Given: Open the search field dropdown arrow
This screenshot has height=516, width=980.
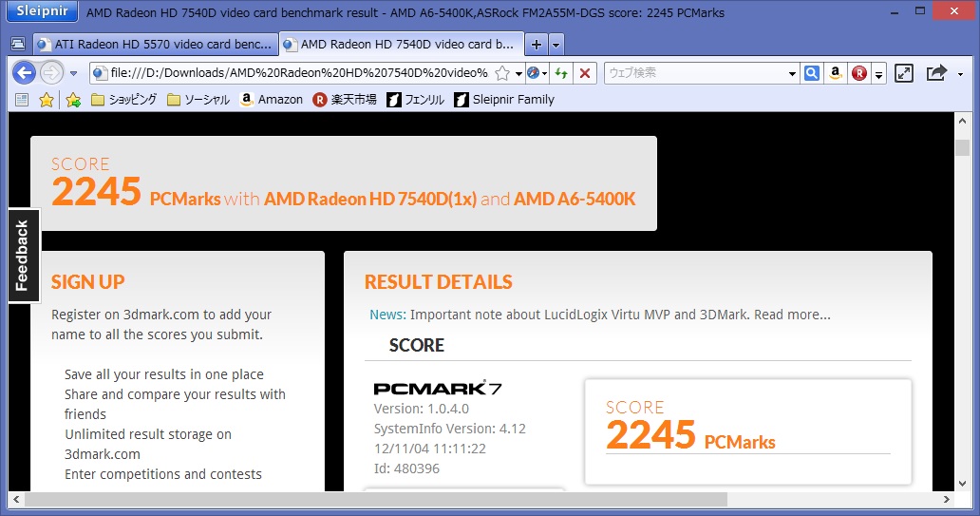Looking at the screenshot, I should click(x=792, y=73).
